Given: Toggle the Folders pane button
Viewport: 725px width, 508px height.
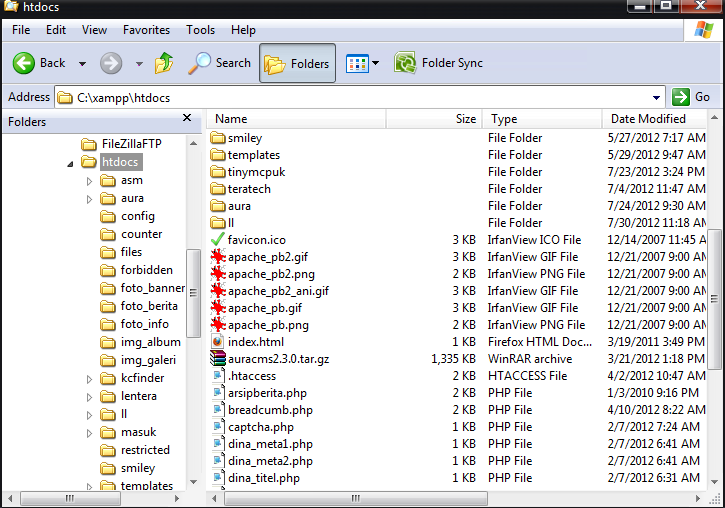Looking at the screenshot, I should pyautogui.click(x=297, y=63).
